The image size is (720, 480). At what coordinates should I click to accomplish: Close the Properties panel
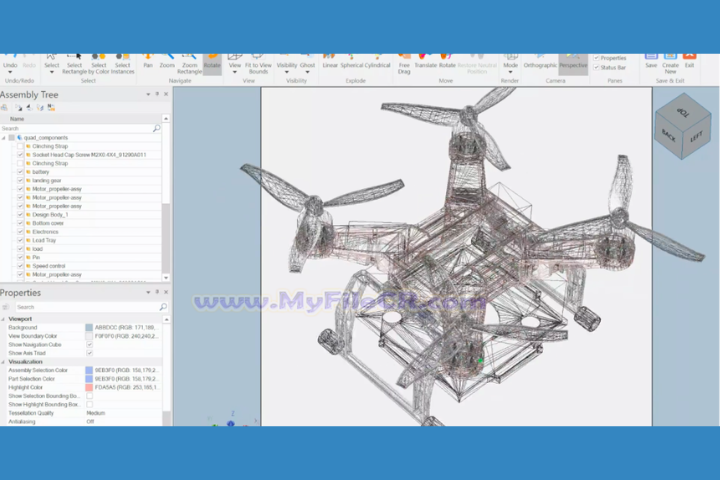click(x=166, y=292)
